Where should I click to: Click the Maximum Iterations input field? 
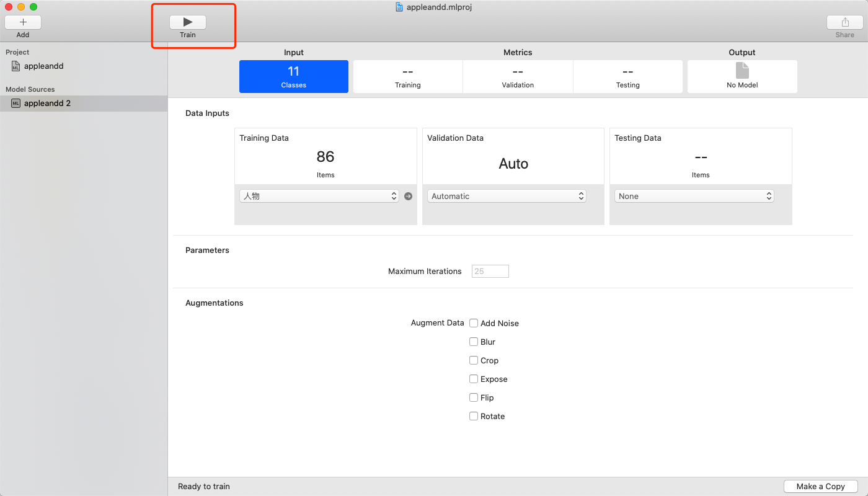click(490, 271)
